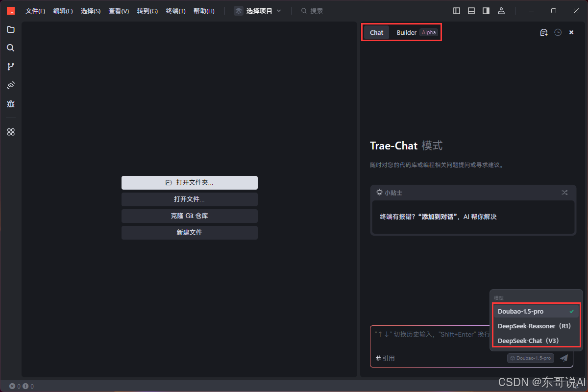Open the Explorer icon in the sidebar
Image resolution: width=588 pixels, height=392 pixels.
tap(11, 29)
